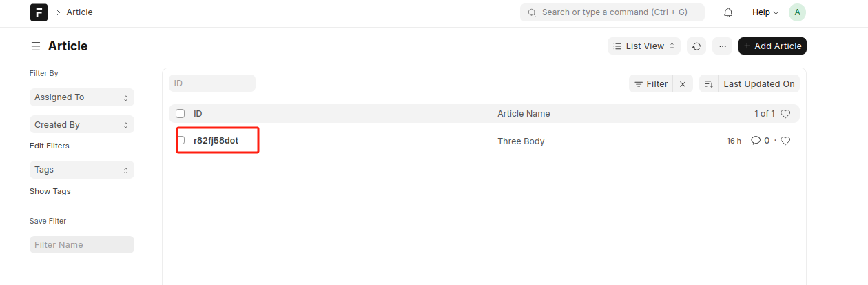Image resolution: width=868 pixels, height=285 pixels.
Task: Toggle the sidebar hamburger icon
Action: click(x=35, y=46)
